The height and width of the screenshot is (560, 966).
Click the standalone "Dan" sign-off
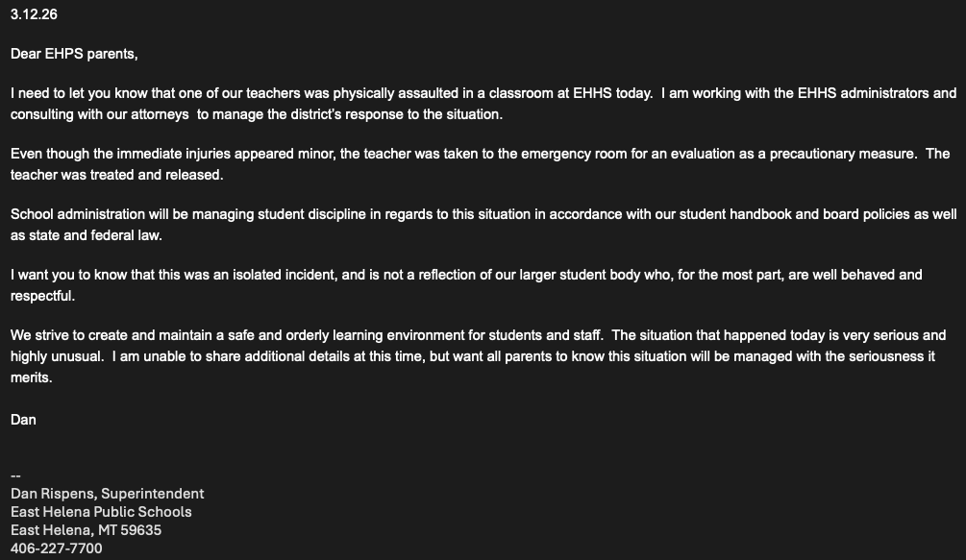tap(23, 420)
